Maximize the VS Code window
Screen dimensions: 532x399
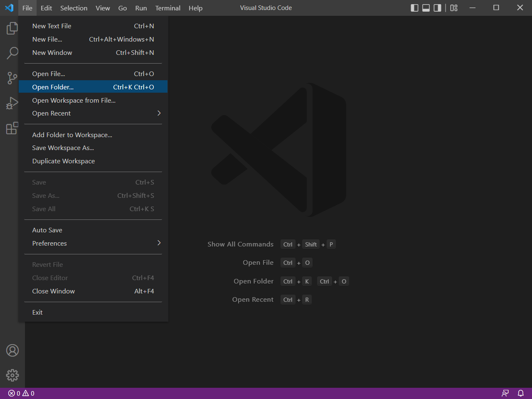point(496,8)
